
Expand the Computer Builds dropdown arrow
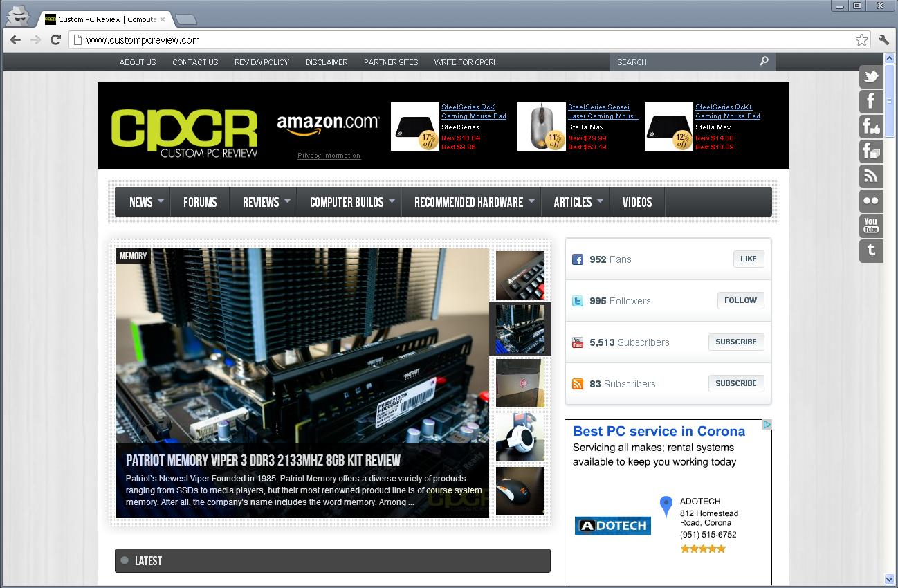click(x=392, y=201)
